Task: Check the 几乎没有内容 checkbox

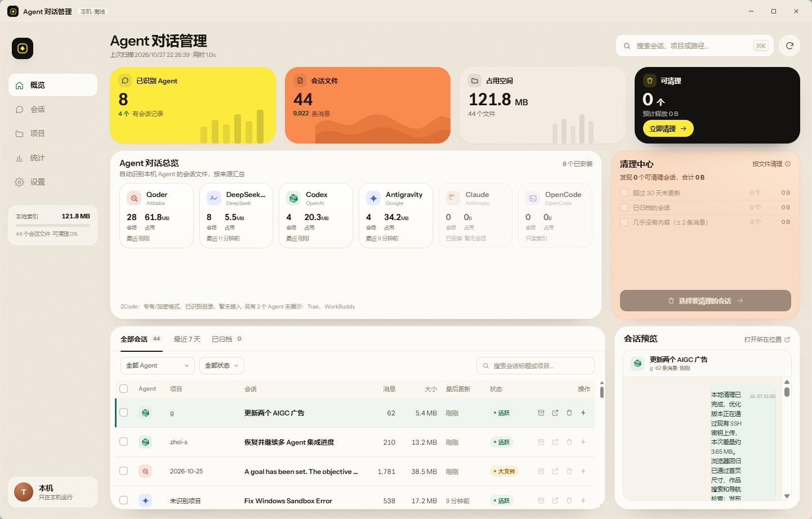Action: click(x=624, y=222)
